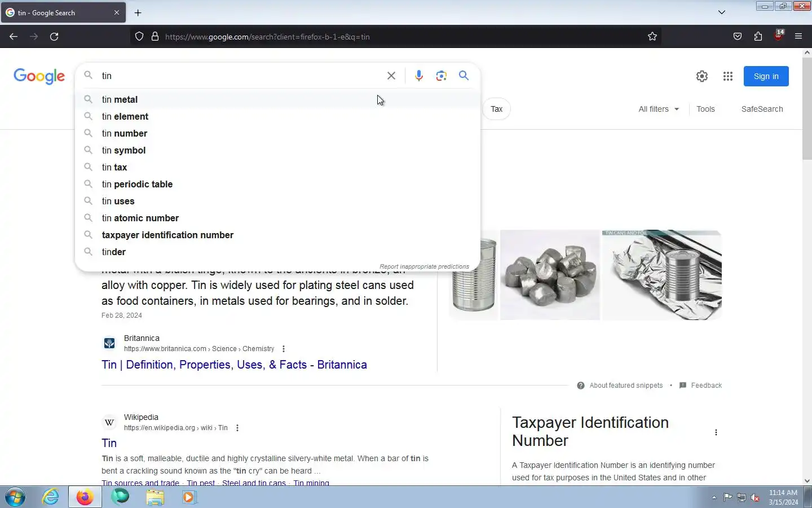Click the blue magnifier search button
The image size is (812, 508).
click(x=464, y=76)
